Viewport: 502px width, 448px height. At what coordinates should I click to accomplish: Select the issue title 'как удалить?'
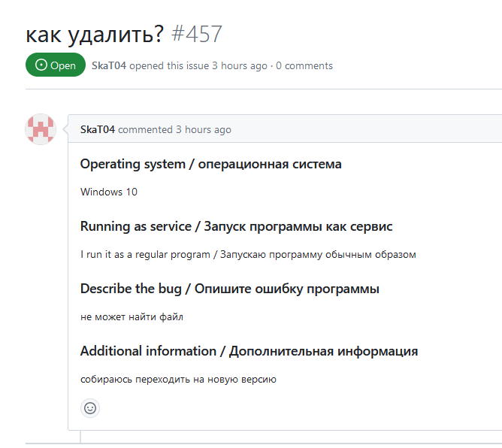click(x=95, y=34)
